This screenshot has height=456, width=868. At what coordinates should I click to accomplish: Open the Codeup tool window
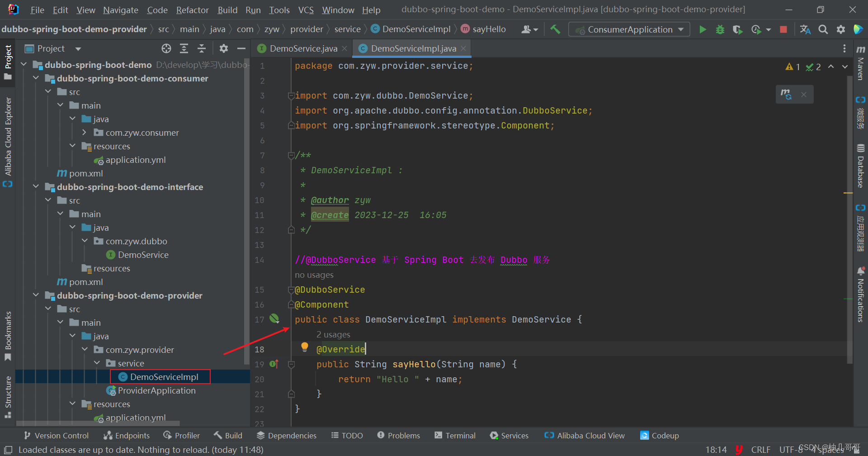click(x=660, y=436)
